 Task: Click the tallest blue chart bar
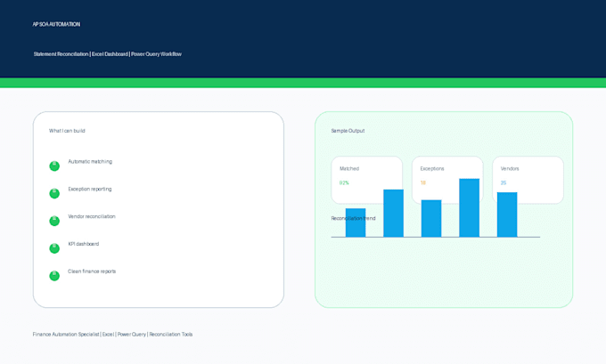469,207
